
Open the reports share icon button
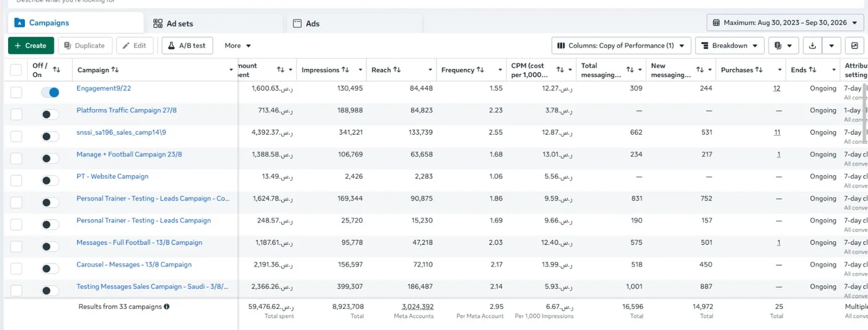click(855, 46)
